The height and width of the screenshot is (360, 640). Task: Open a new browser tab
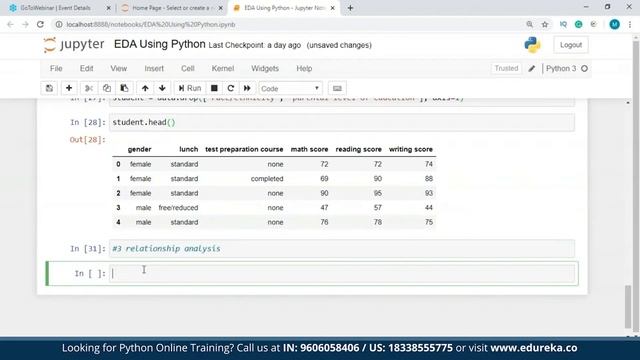coord(350,8)
